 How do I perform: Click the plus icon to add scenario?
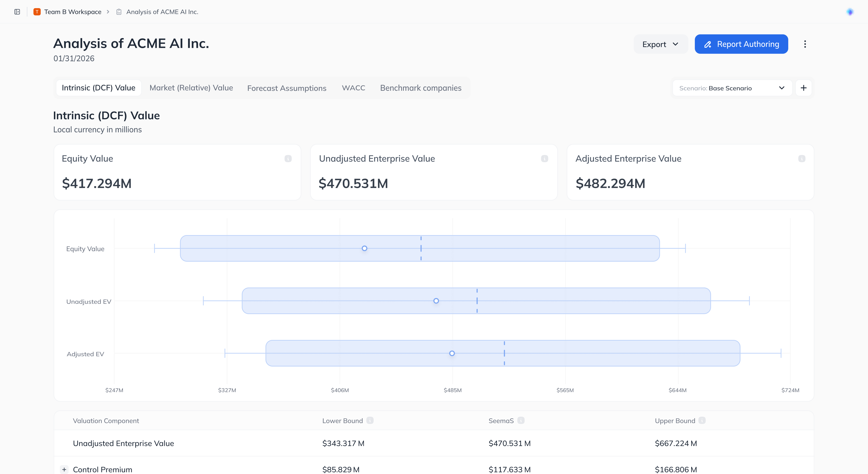(x=804, y=88)
